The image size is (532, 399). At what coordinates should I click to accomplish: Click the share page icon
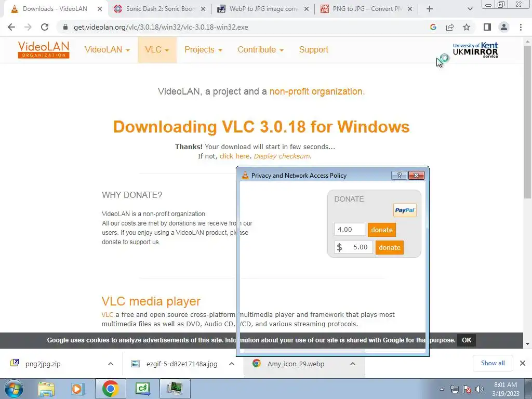pos(450,27)
